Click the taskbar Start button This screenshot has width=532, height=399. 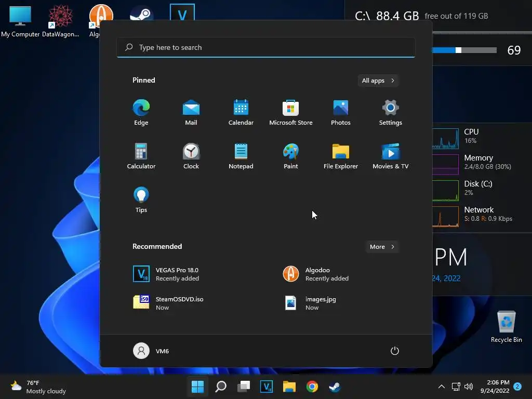[x=198, y=387]
